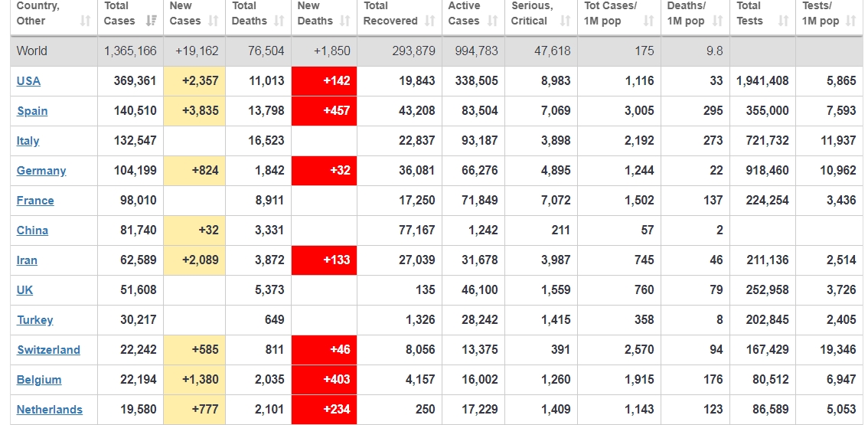Screen dimensions: 868x425
Task: Select Belgium new cases cell +1,380
Action: click(194, 380)
